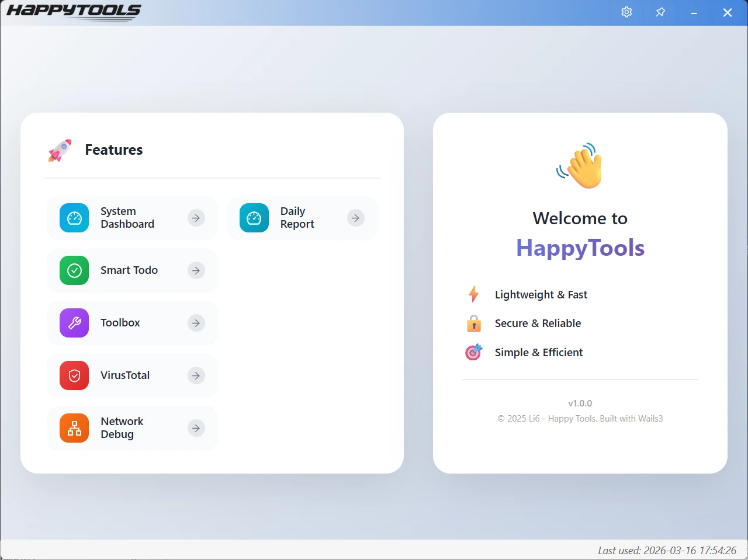Click the Features heading

click(114, 150)
